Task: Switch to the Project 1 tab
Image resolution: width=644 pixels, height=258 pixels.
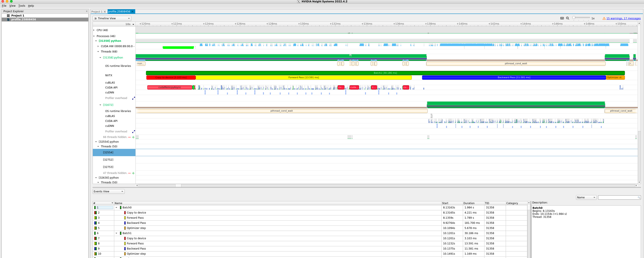Action: click(x=97, y=12)
